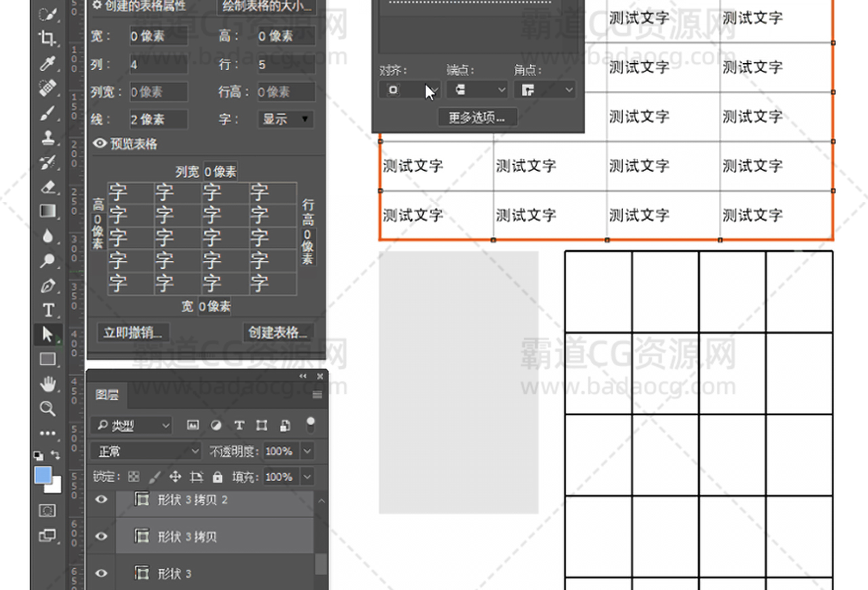Open the 字 显示 dropdown
868x590 pixels.
tap(285, 119)
